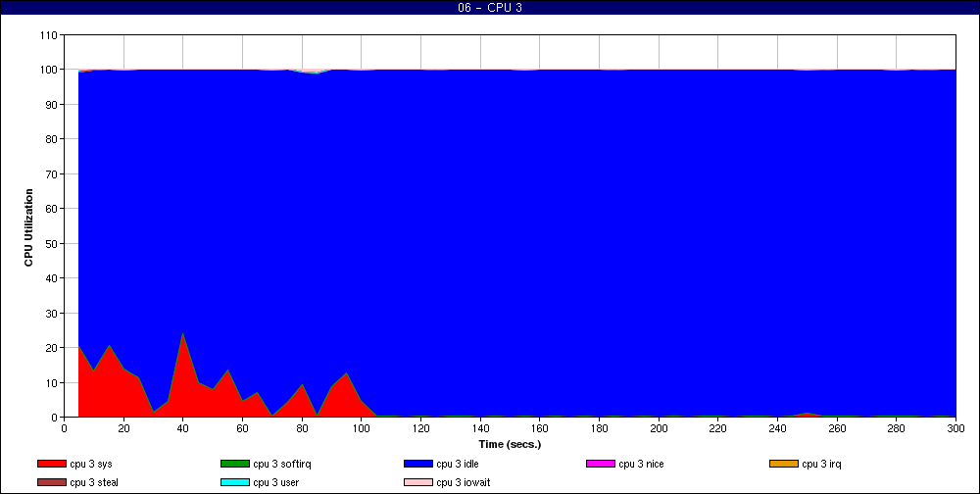The height and width of the screenshot is (494, 980).
Task: Click the cyan cpu 3 user legend swatch
Action: coord(235,482)
